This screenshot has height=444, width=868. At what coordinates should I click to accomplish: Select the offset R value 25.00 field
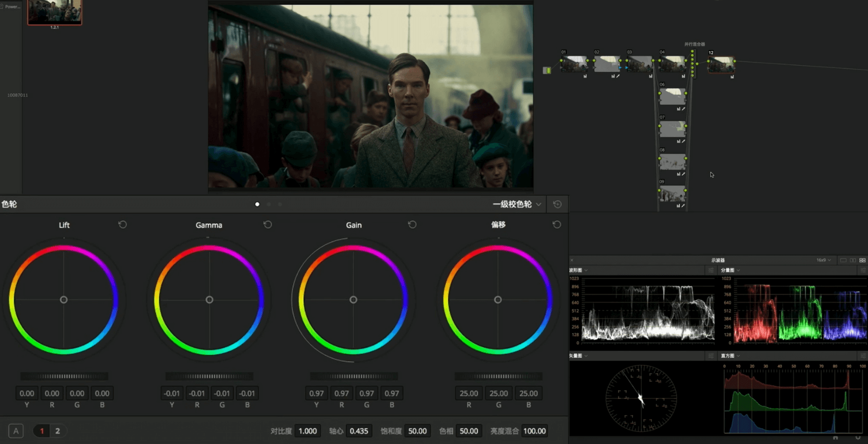pos(468,393)
